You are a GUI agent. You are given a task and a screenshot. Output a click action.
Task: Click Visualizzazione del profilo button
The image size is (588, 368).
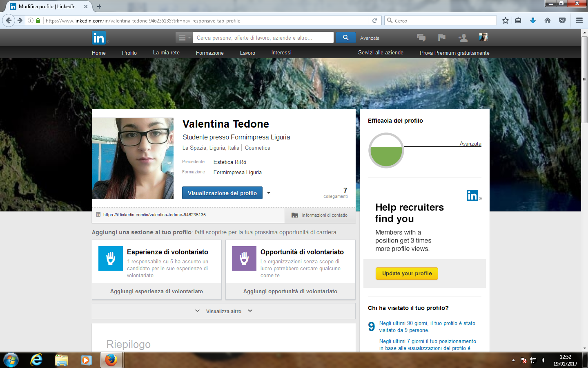point(222,193)
